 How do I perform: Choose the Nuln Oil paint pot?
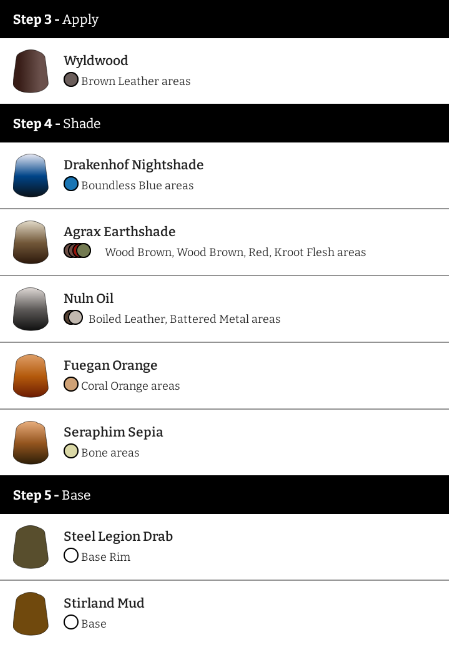(x=31, y=309)
